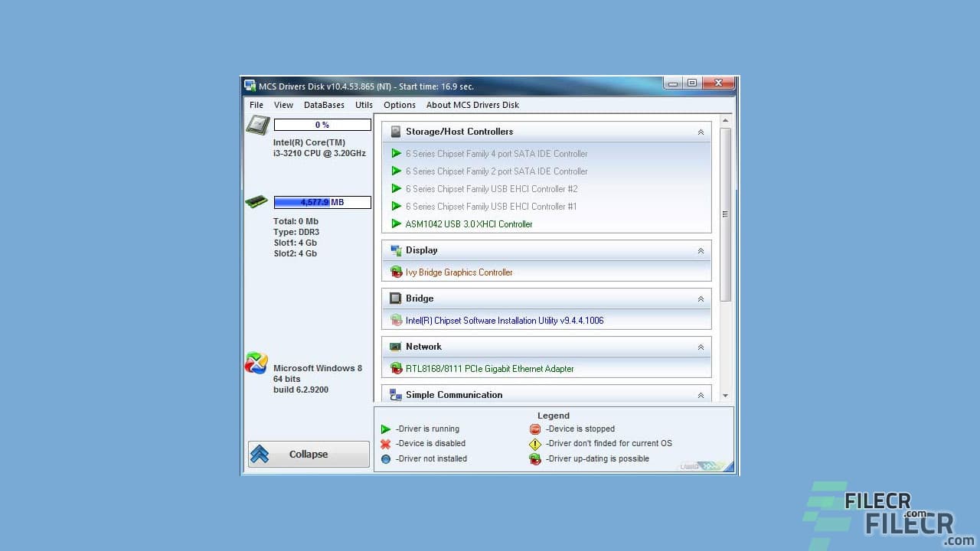Click the driver-update icon next to Ivy Bridge Graphics Controller
The image size is (980, 551).
397,272
